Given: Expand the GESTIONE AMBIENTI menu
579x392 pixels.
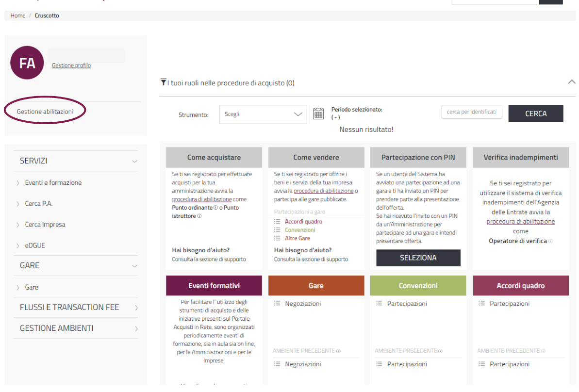Looking at the screenshot, I should coord(136,328).
